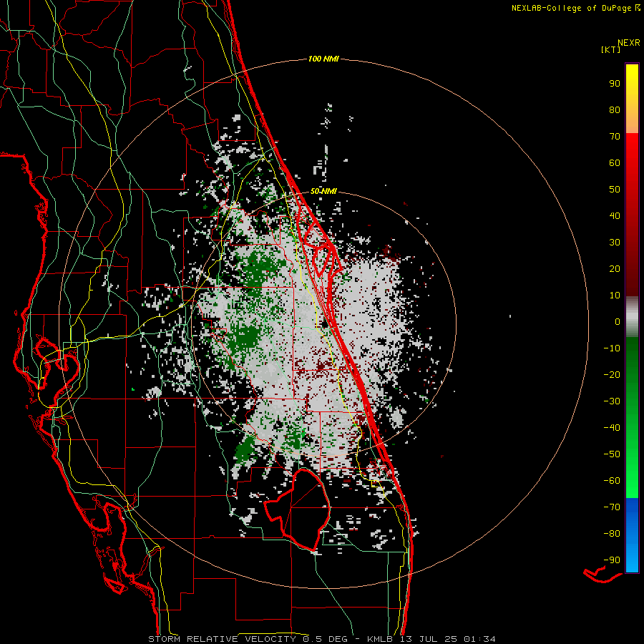Click the positive 30 kt scale value
This screenshot has height=644, width=644.
coord(615,243)
